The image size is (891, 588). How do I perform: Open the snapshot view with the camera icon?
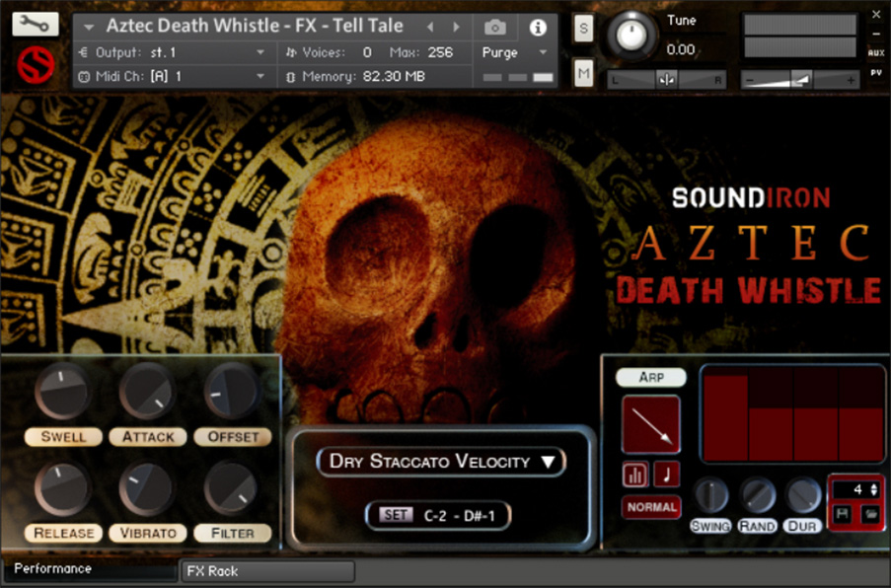(x=495, y=27)
